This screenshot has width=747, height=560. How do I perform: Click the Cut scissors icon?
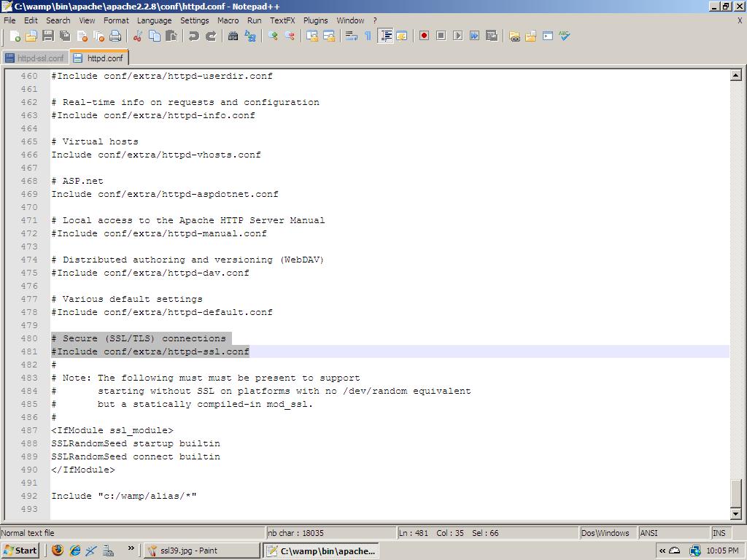pyautogui.click(x=137, y=36)
